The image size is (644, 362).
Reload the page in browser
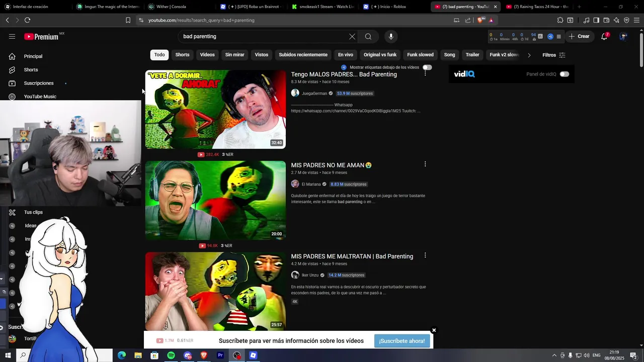coord(27,20)
